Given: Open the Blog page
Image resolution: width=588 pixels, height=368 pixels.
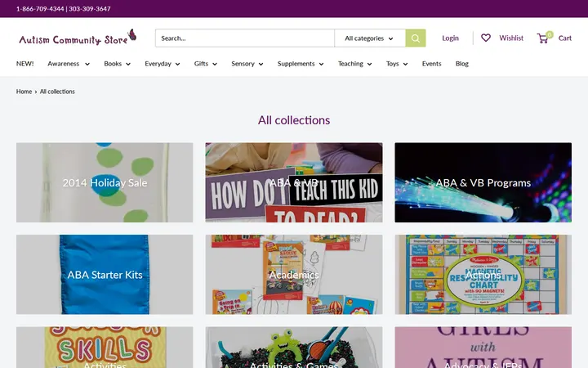Looking at the screenshot, I should [x=462, y=64].
